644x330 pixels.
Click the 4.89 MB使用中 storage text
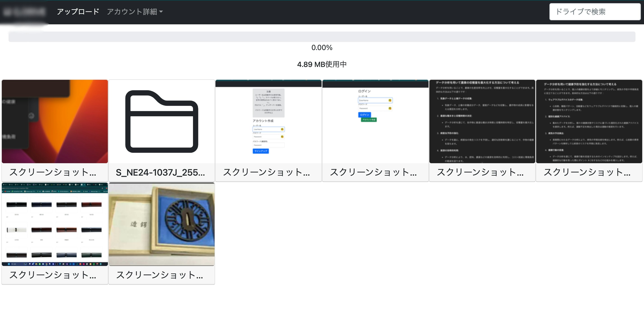point(322,64)
